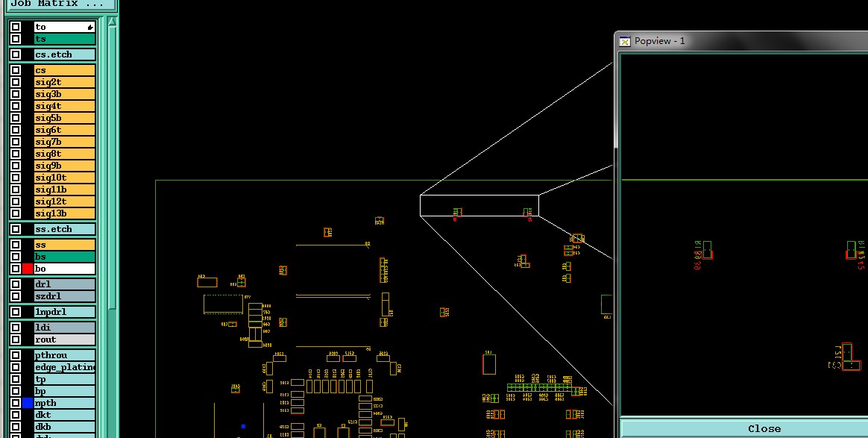This screenshot has height=438, width=868.
Task: Select the bo layer name
Action: pyautogui.click(x=65, y=269)
